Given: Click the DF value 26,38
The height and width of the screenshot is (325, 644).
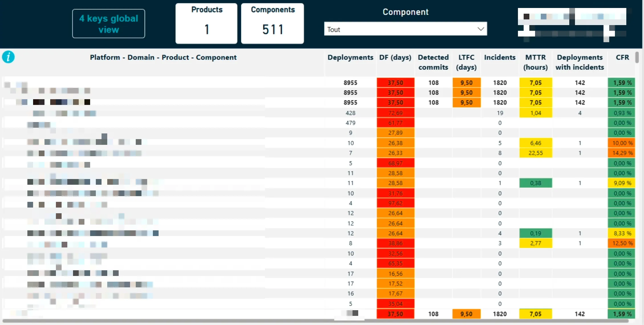Looking at the screenshot, I should 395,143.
